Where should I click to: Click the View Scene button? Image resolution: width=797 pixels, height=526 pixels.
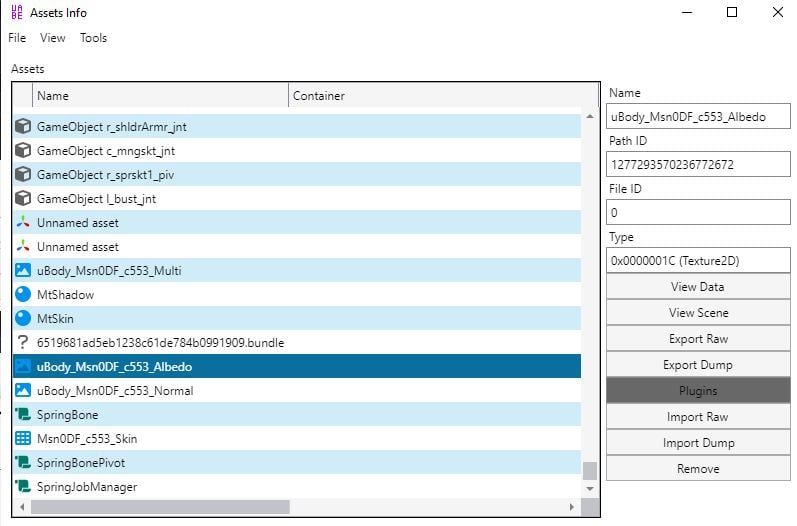pos(697,313)
